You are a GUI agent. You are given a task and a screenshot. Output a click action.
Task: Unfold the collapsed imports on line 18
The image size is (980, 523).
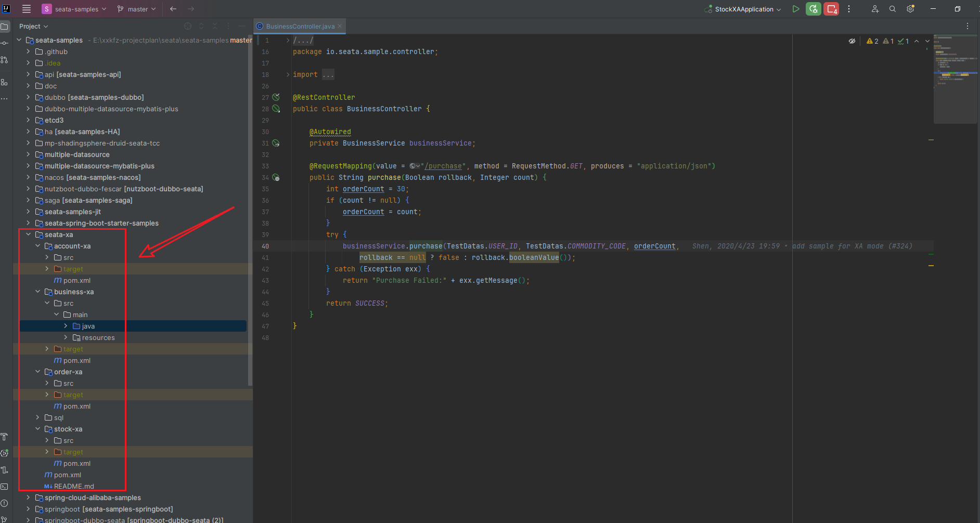tap(288, 74)
